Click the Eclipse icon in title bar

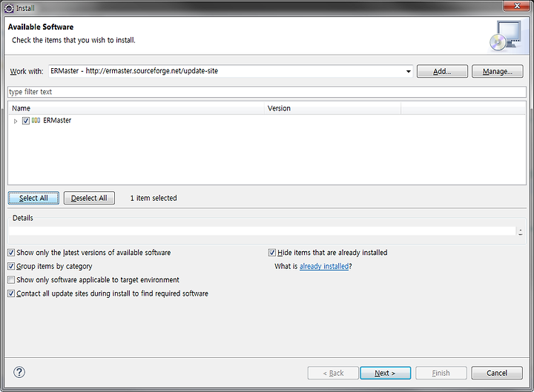pos(9,8)
